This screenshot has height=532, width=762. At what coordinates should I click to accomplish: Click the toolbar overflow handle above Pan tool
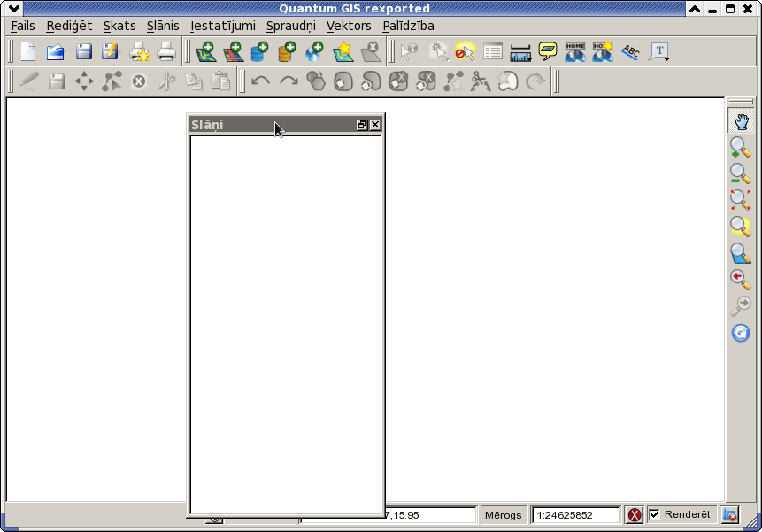[x=741, y=102]
